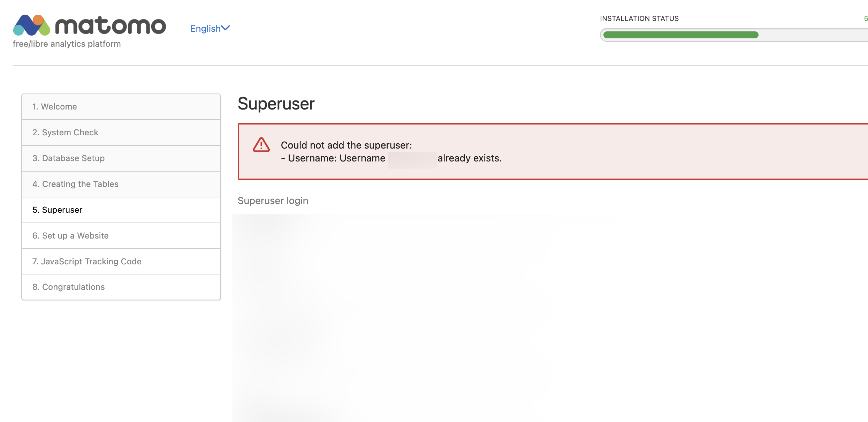Click the Matomo logo
Image resolution: width=868 pixels, height=422 pixels.
click(89, 25)
